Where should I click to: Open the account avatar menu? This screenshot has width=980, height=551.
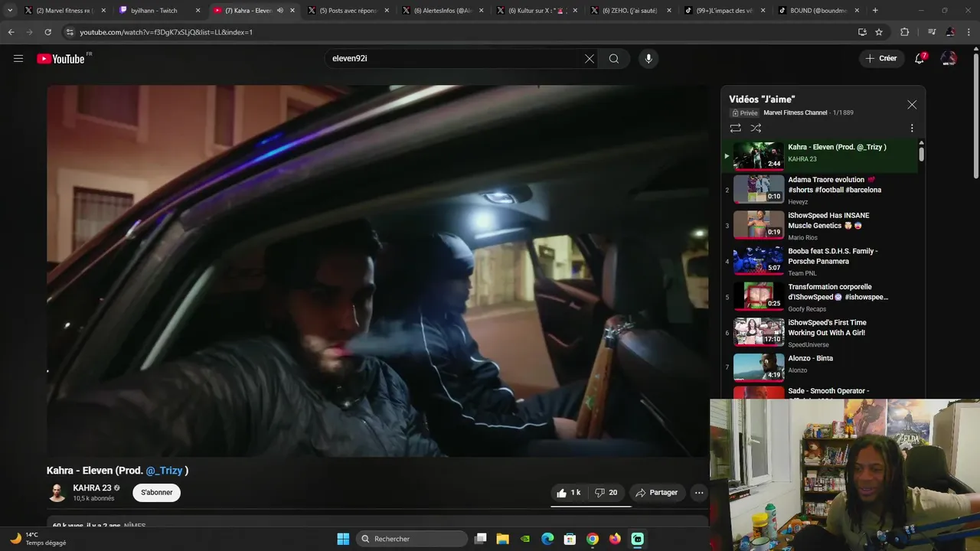click(949, 58)
